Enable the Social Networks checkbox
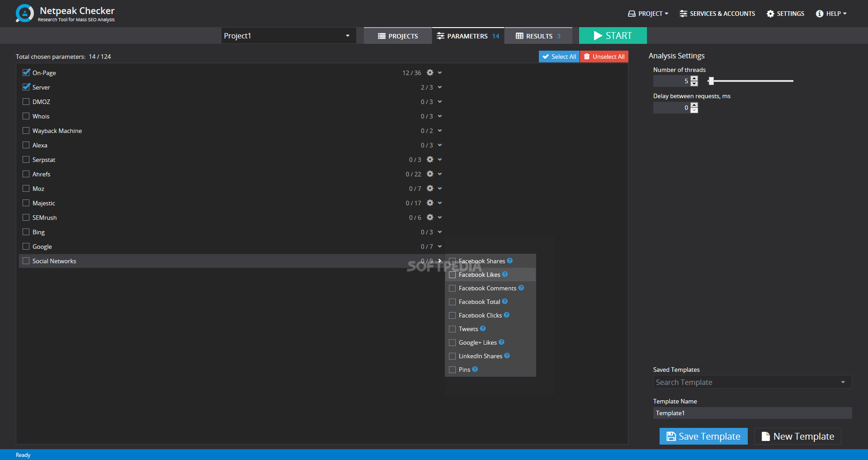Viewport: 868px width, 460px height. click(26, 261)
